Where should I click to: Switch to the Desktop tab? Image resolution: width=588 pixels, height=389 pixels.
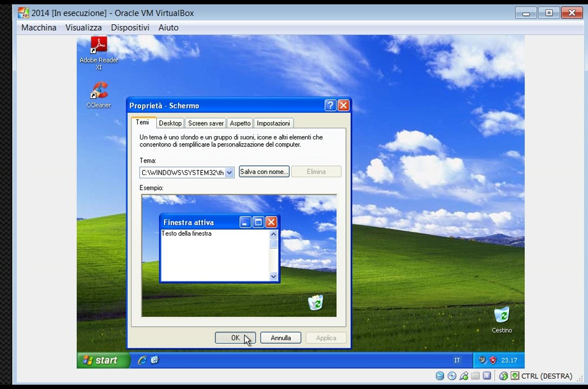[x=170, y=123]
